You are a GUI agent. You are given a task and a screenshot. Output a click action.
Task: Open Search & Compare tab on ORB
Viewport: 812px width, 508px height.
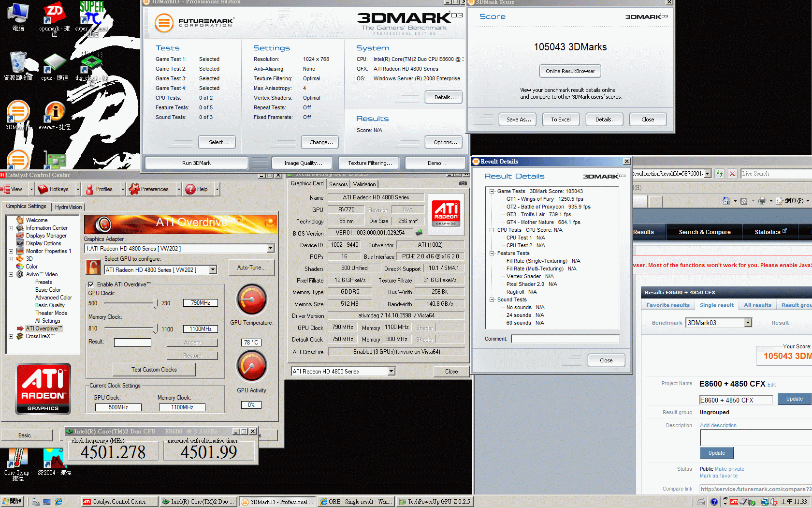[x=704, y=232]
